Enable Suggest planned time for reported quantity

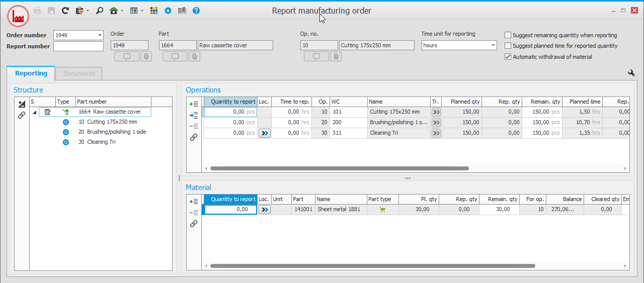tap(508, 46)
